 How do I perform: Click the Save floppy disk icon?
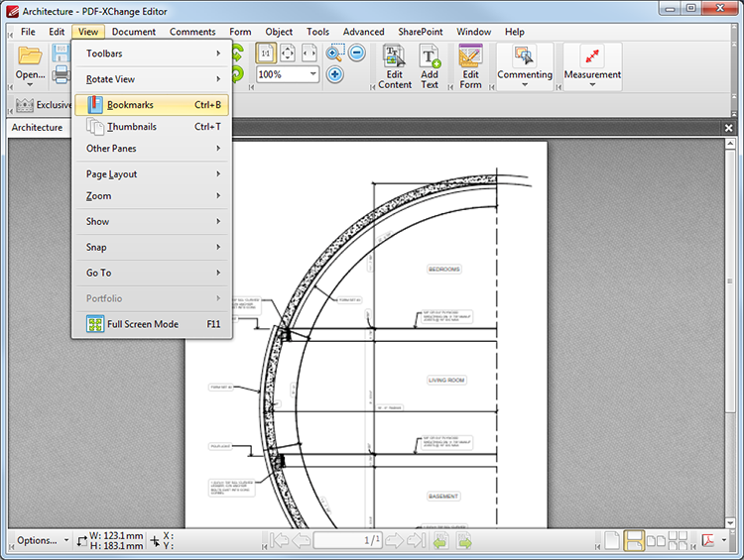coord(62,54)
